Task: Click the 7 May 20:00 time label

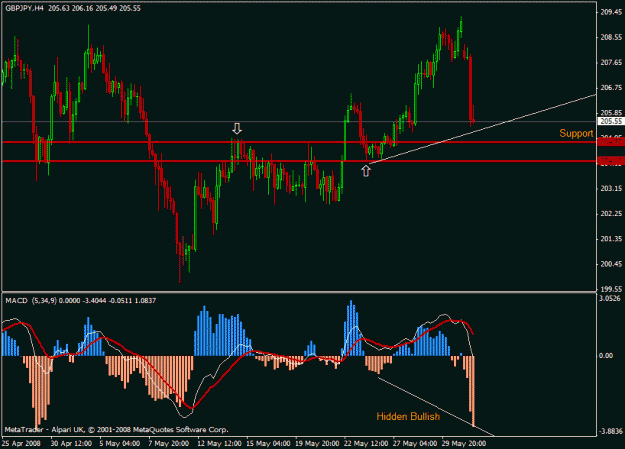Action: coord(169,443)
